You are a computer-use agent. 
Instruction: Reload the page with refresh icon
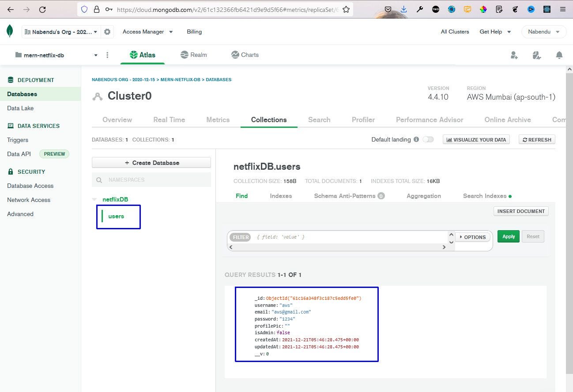pyautogui.click(x=42, y=9)
